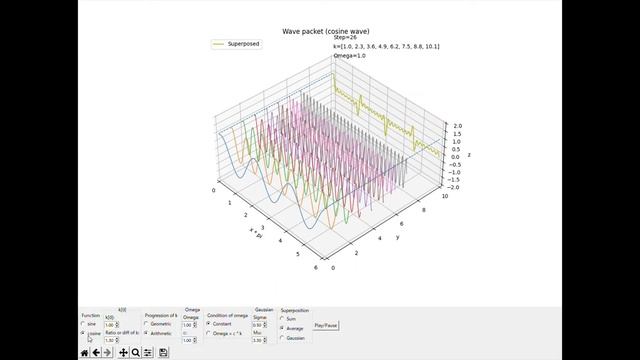
Task: Choose Geometric progression of k
Action: (146, 324)
